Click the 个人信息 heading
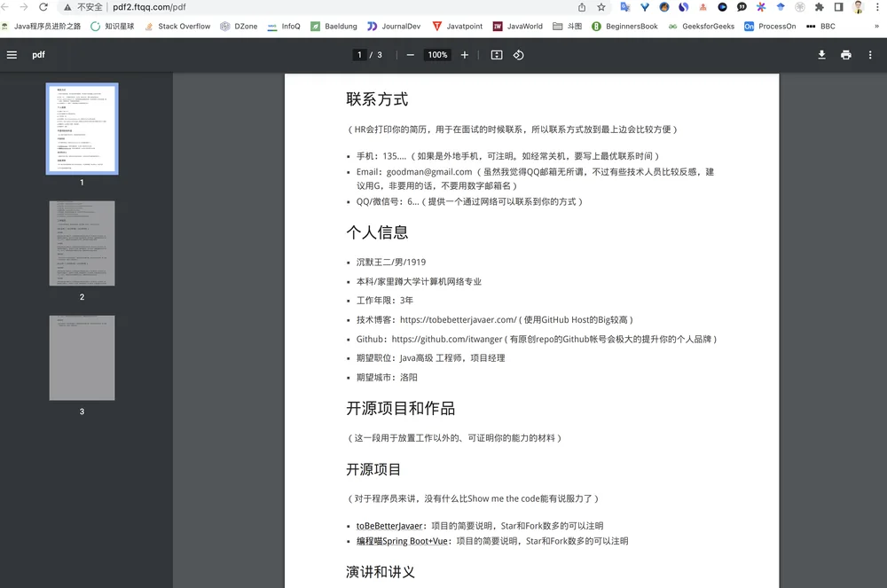 tap(377, 232)
